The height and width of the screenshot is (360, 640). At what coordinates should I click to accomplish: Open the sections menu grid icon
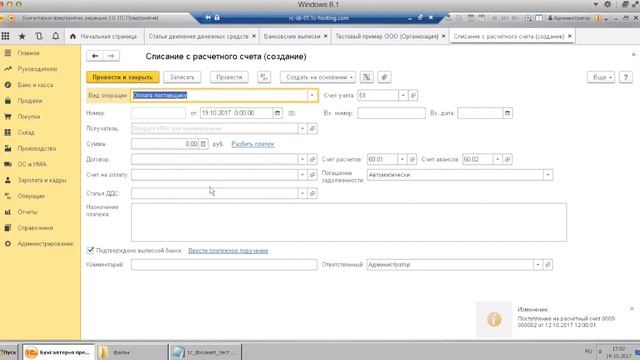click(5, 36)
